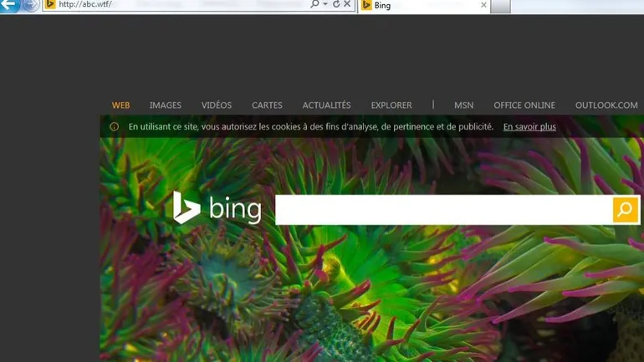Screen dimensions: 644x362
Task: Click the browser Forward arrow button
Action: tap(31, 5)
